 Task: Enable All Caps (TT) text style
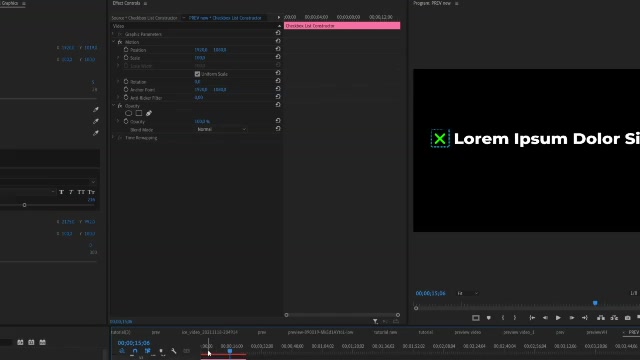pyautogui.click(x=81, y=192)
